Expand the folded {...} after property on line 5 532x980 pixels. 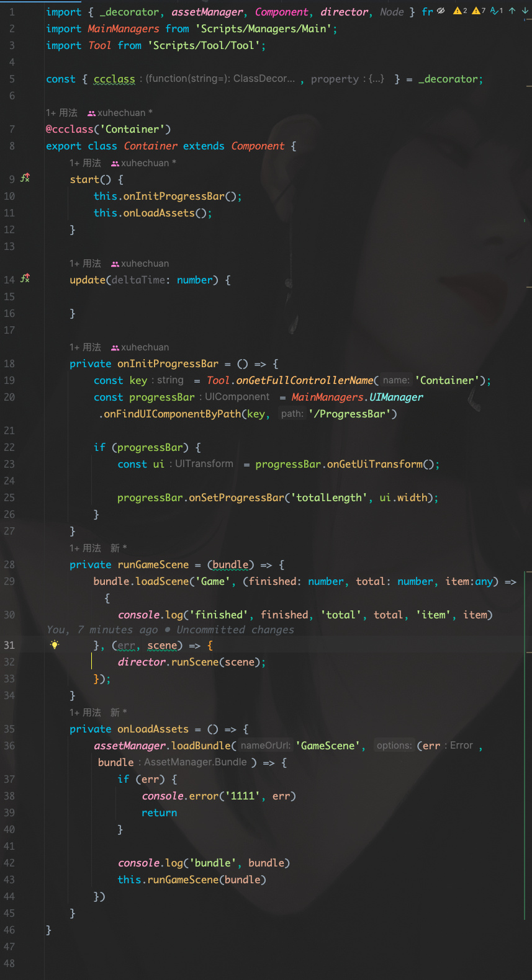pos(376,79)
